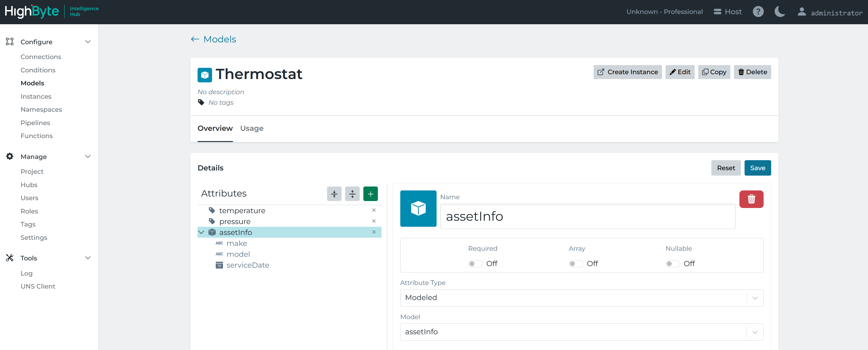Open Pipelines in the sidebar
This screenshot has width=868, height=350.
[35, 123]
